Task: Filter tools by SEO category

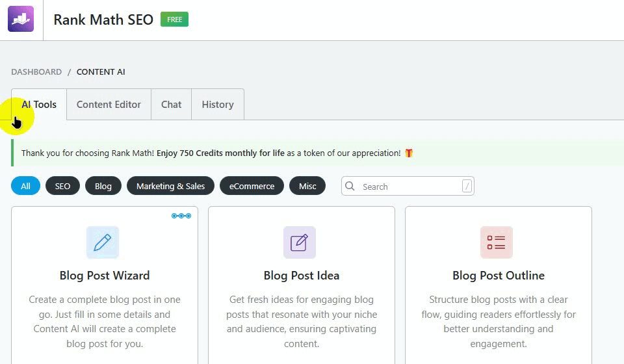Action: click(62, 187)
